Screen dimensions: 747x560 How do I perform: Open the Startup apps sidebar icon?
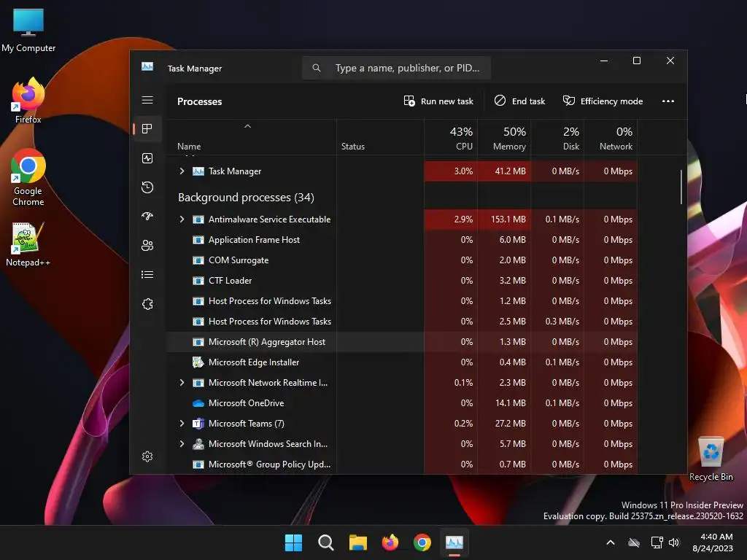point(147,216)
